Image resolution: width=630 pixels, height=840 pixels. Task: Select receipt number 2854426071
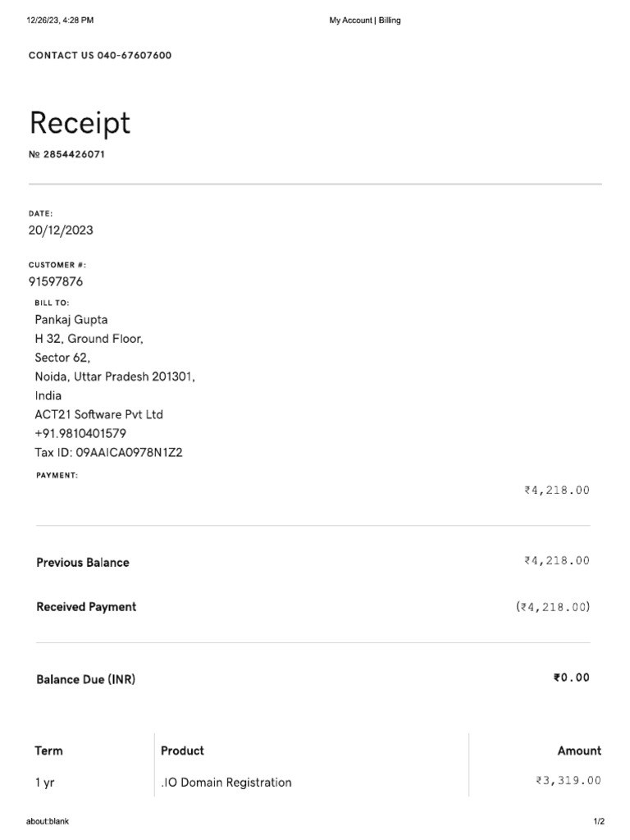coord(73,154)
